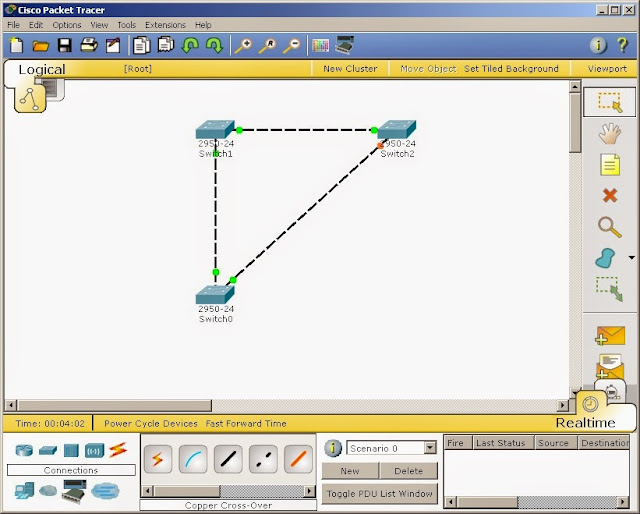Click Fast Forward Time
Image resolution: width=640 pixels, height=514 pixels.
tap(246, 423)
